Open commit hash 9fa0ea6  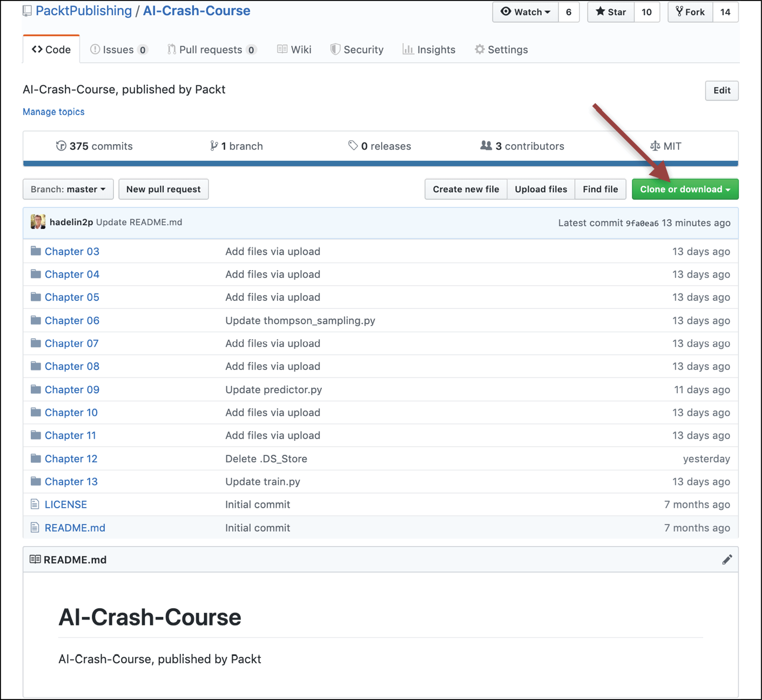[642, 223]
